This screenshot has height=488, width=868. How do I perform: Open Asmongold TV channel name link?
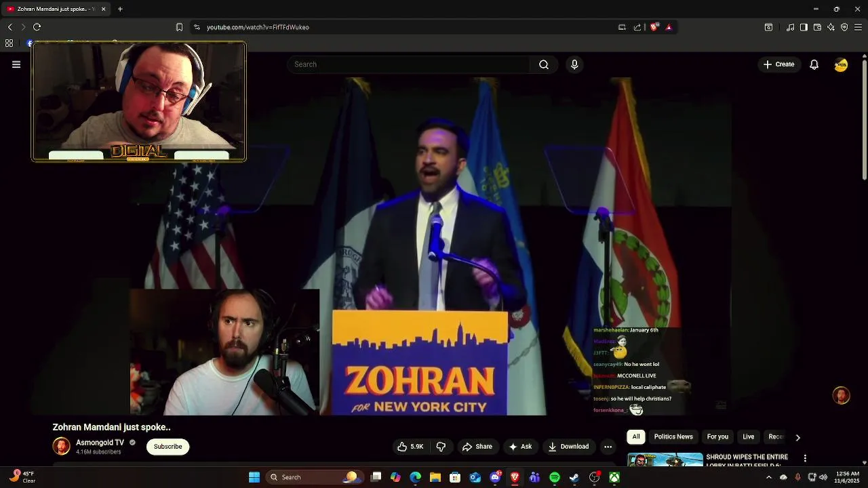(x=100, y=443)
